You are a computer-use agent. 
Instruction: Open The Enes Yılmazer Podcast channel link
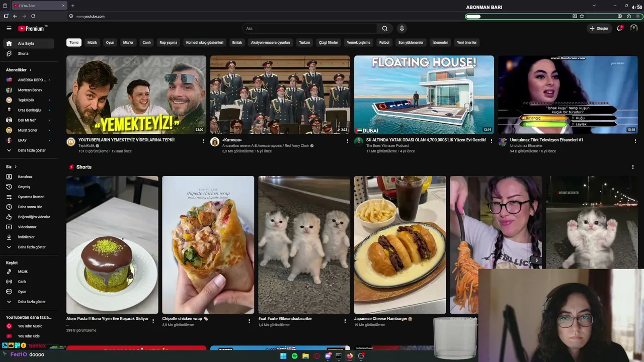pos(387,146)
